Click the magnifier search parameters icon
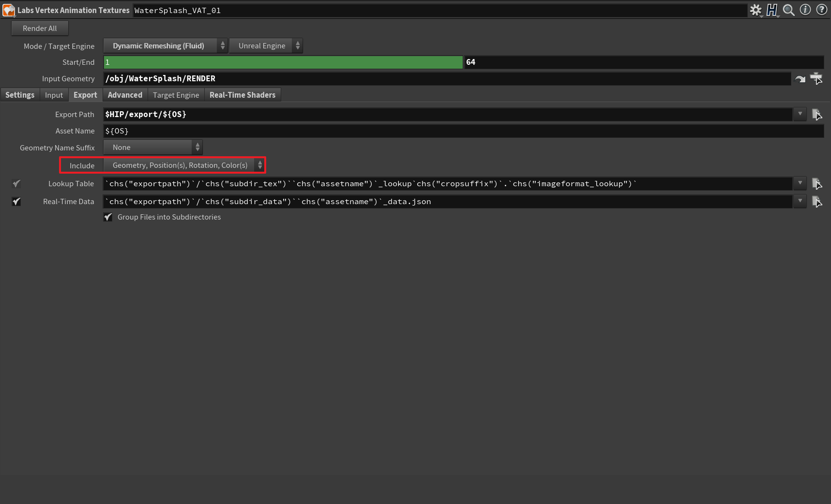The height and width of the screenshot is (504, 831). (789, 10)
